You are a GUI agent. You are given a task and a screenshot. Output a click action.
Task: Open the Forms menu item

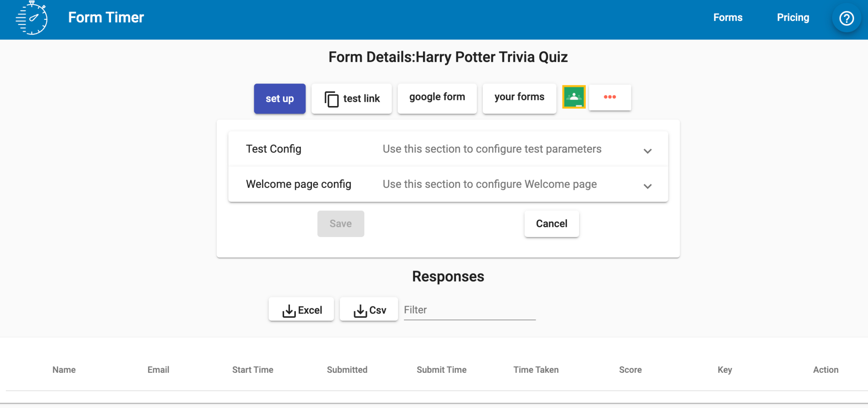(728, 18)
